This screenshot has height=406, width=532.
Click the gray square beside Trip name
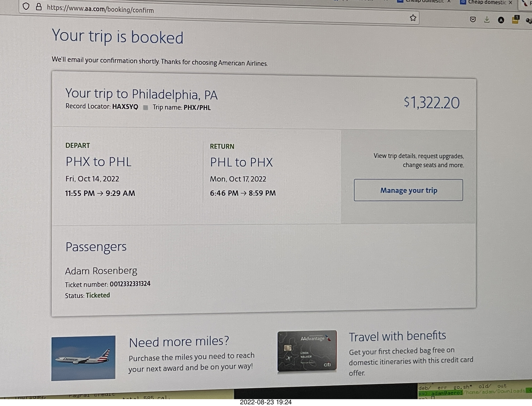pos(145,108)
